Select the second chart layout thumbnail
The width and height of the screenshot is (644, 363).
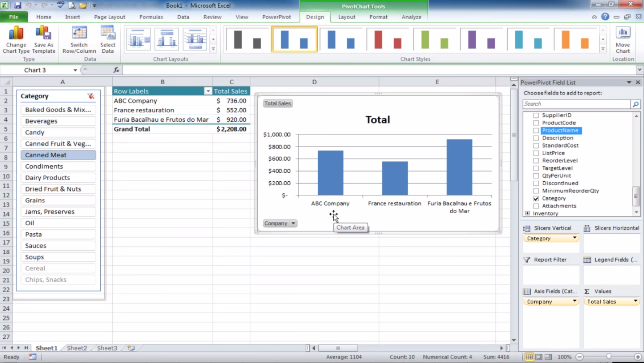166,39
